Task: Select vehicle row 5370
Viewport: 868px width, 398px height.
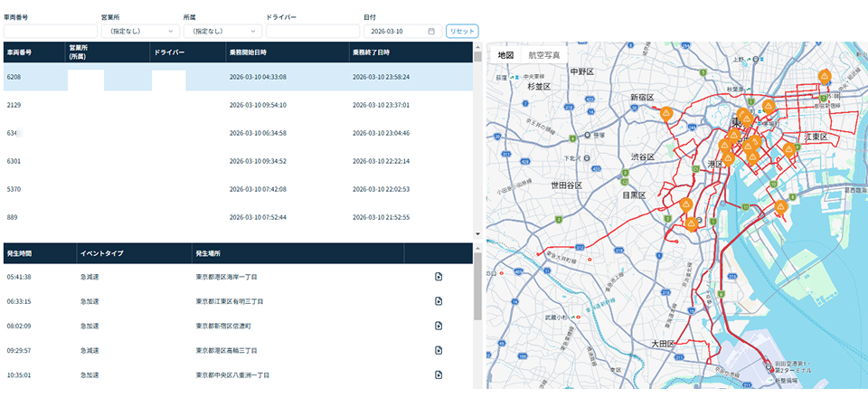Action: pos(238,189)
